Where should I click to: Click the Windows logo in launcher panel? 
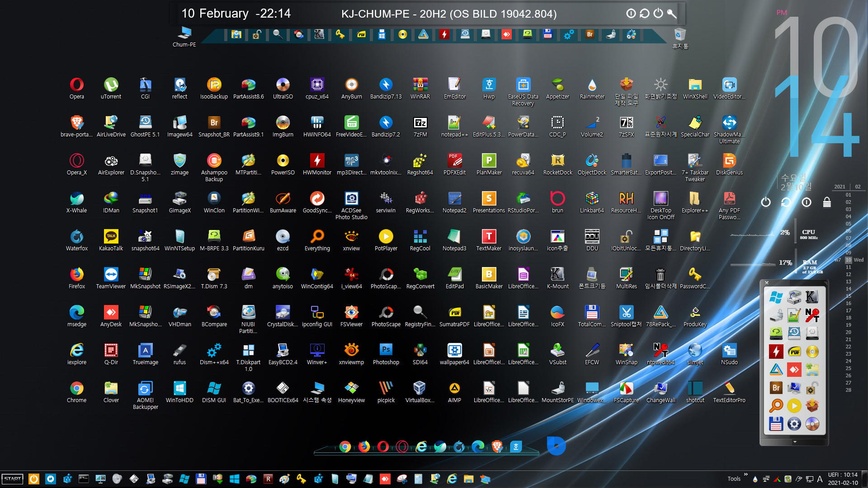[776, 297]
